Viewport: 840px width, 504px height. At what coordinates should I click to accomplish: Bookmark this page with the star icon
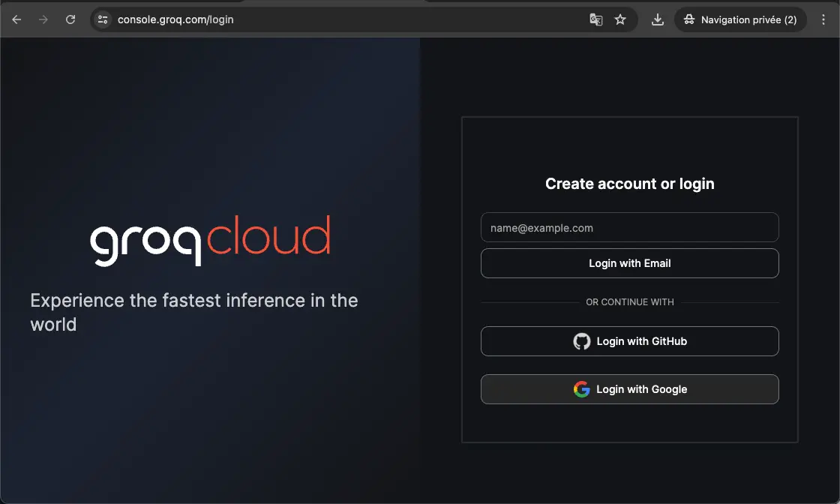(x=620, y=20)
